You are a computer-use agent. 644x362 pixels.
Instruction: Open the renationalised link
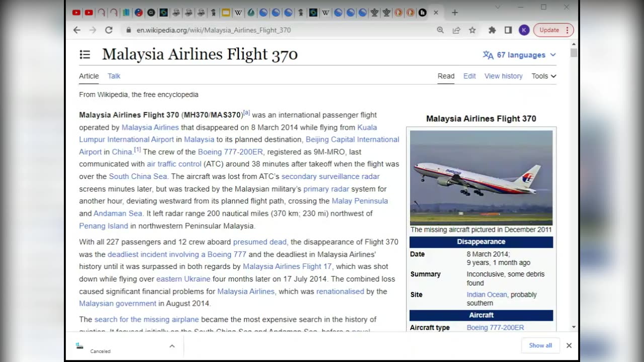coord(340,291)
